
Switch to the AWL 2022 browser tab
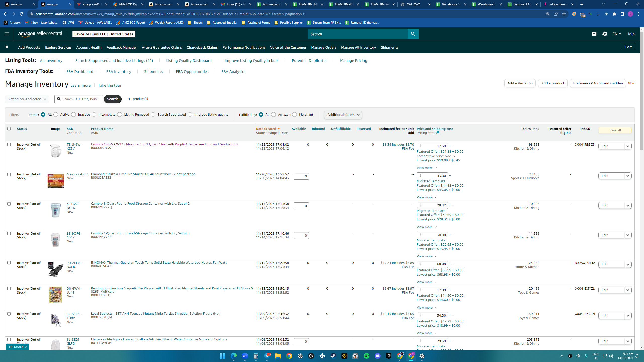coord(416,4)
